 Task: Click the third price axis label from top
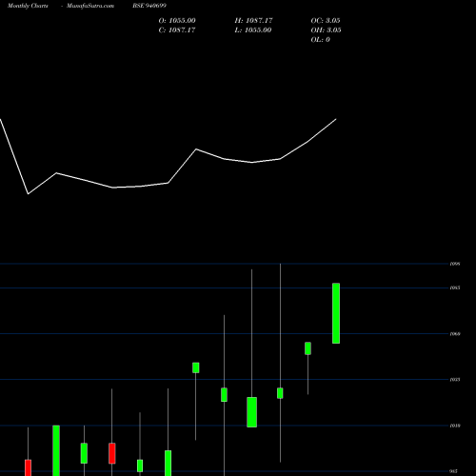pyautogui.click(x=455, y=334)
